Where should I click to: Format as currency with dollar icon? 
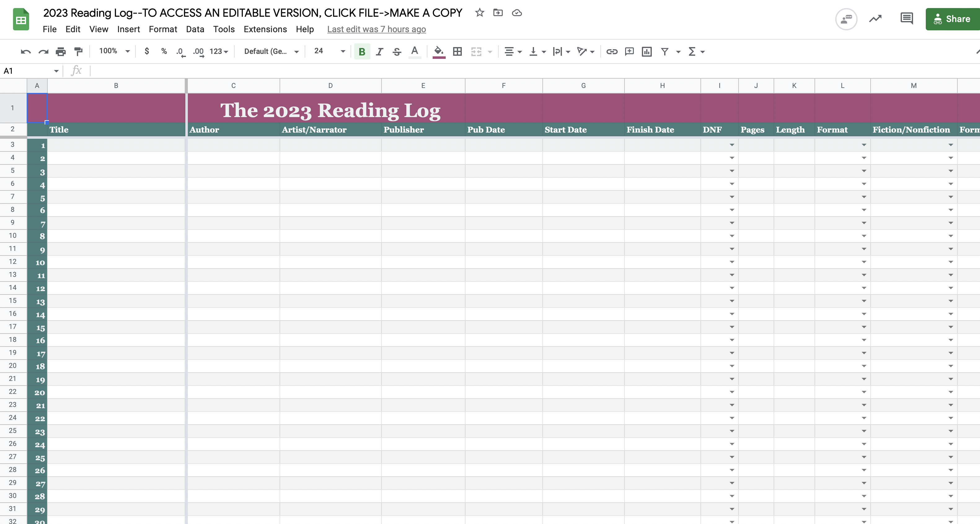tap(147, 51)
